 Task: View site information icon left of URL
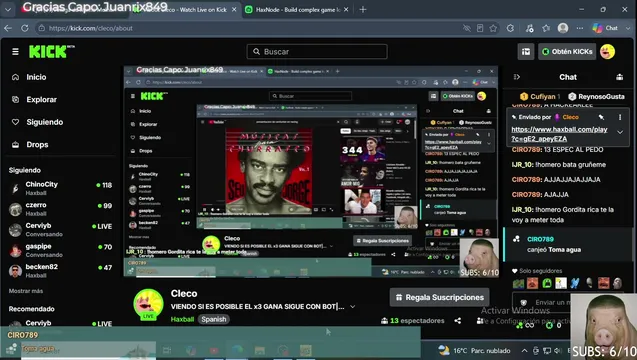click(41, 28)
